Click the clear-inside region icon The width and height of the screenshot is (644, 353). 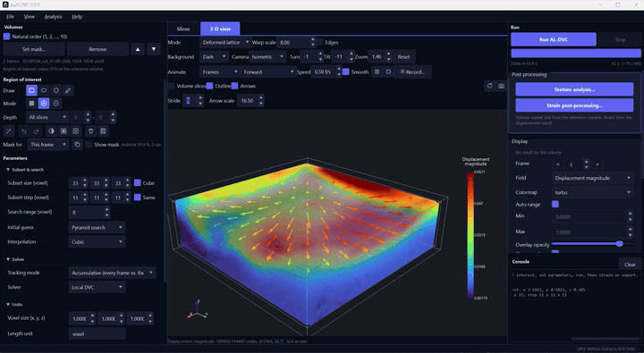(76, 131)
